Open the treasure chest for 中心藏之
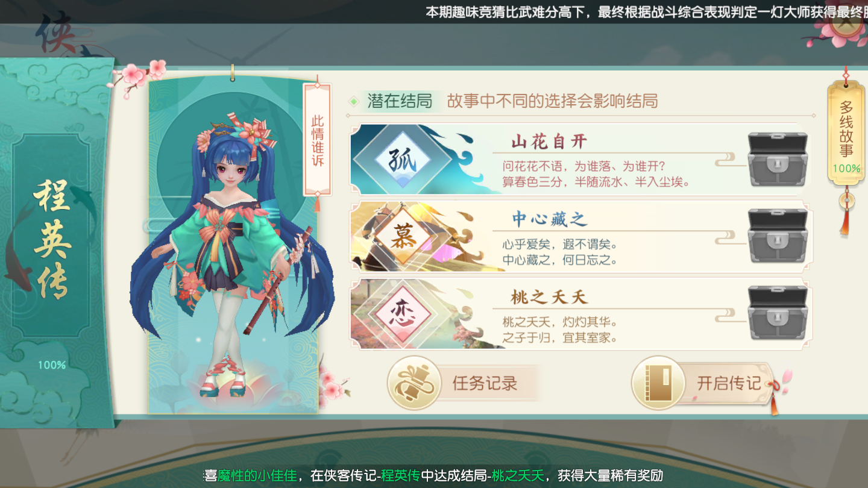 777,236
